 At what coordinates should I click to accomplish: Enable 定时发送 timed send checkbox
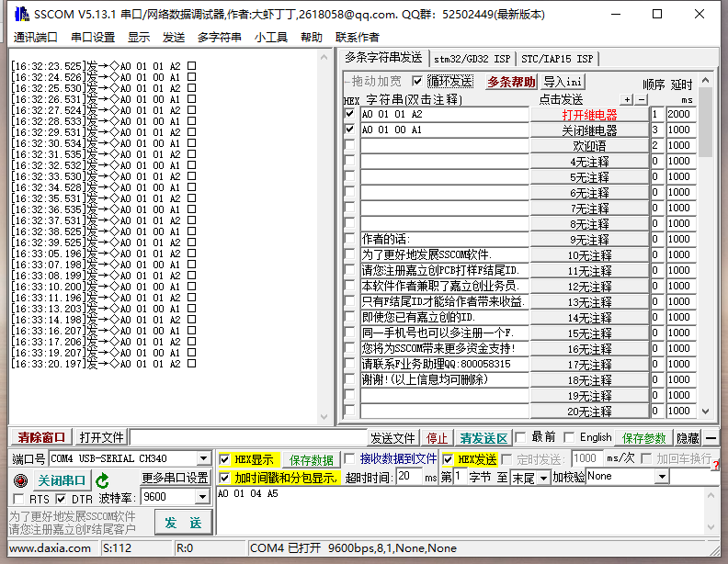point(507,459)
